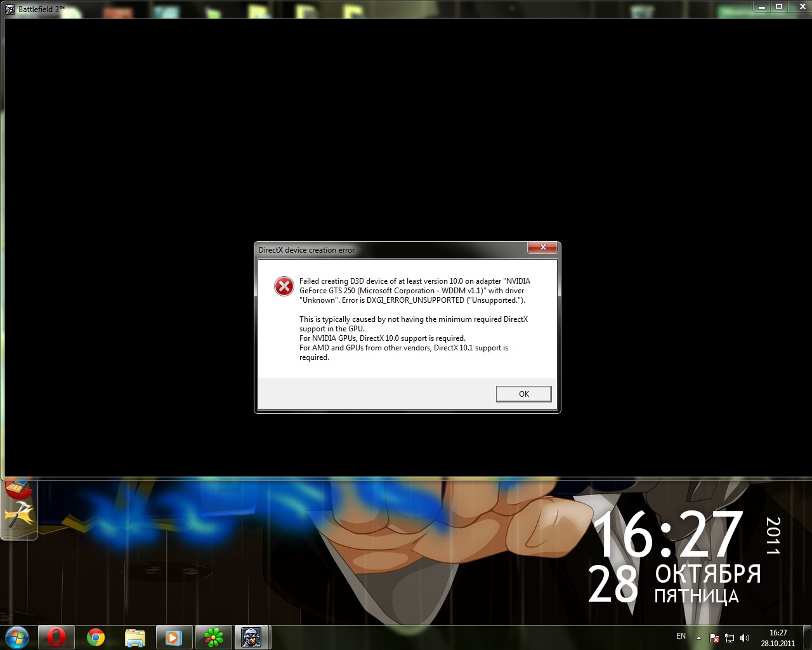The width and height of the screenshot is (812, 650).
Task: Close the Battlefield 3 window
Action: [x=801, y=7]
